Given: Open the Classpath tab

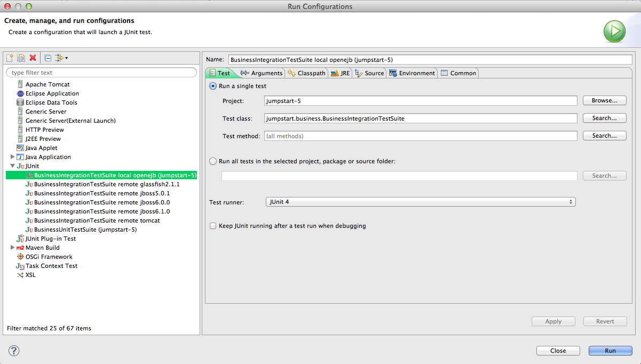Looking at the screenshot, I should tap(306, 73).
